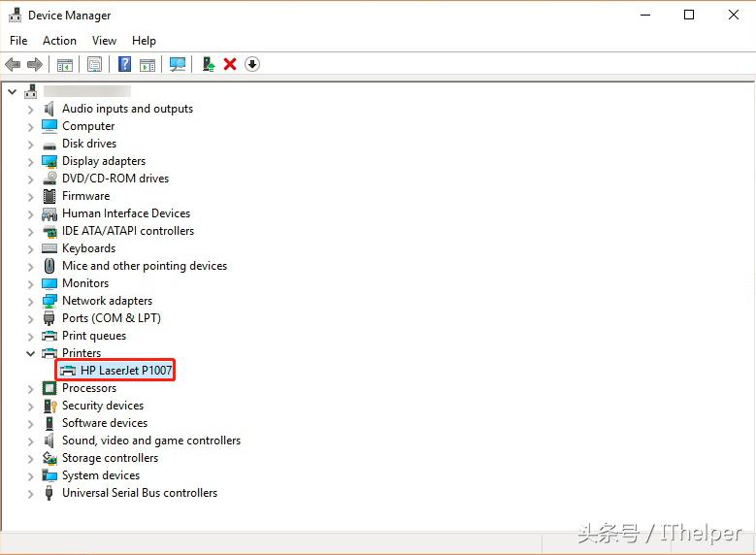This screenshot has width=756, height=555.
Task: Click the Human Interface Devices icon
Action: coord(49,213)
